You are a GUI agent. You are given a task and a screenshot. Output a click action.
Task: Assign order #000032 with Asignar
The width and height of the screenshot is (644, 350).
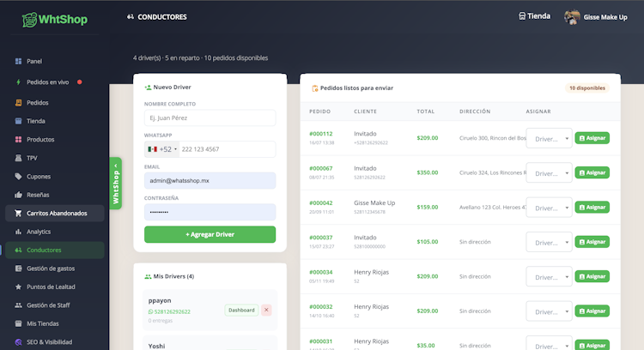click(592, 311)
